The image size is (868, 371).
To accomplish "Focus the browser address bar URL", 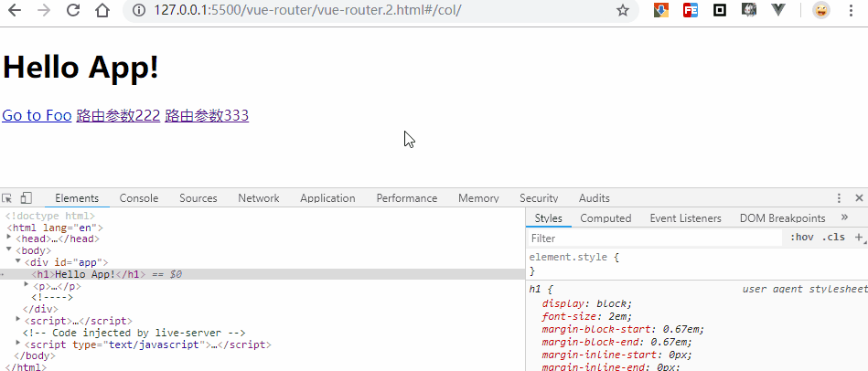I will click(x=307, y=10).
